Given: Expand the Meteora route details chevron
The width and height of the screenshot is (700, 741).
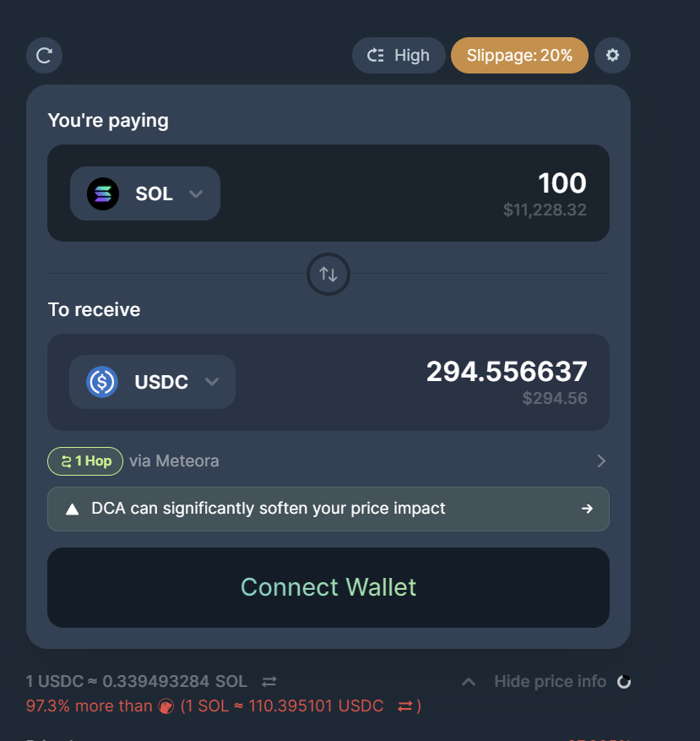Looking at the screenshot, I should pos(601,460).
